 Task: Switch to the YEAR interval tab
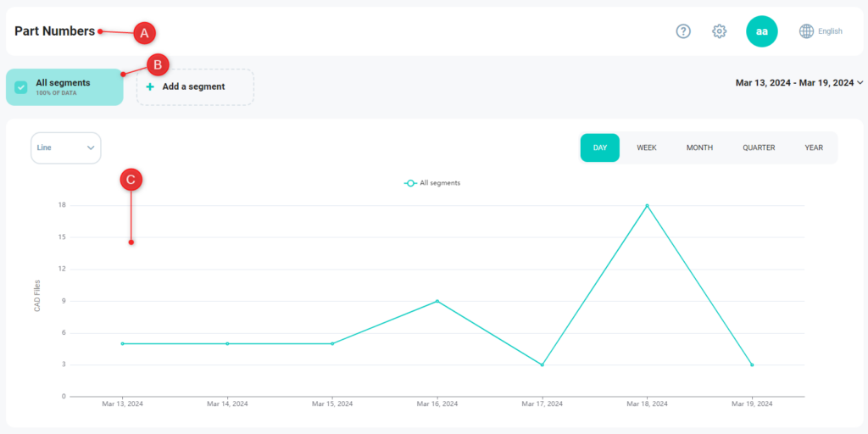pos(814,147)
